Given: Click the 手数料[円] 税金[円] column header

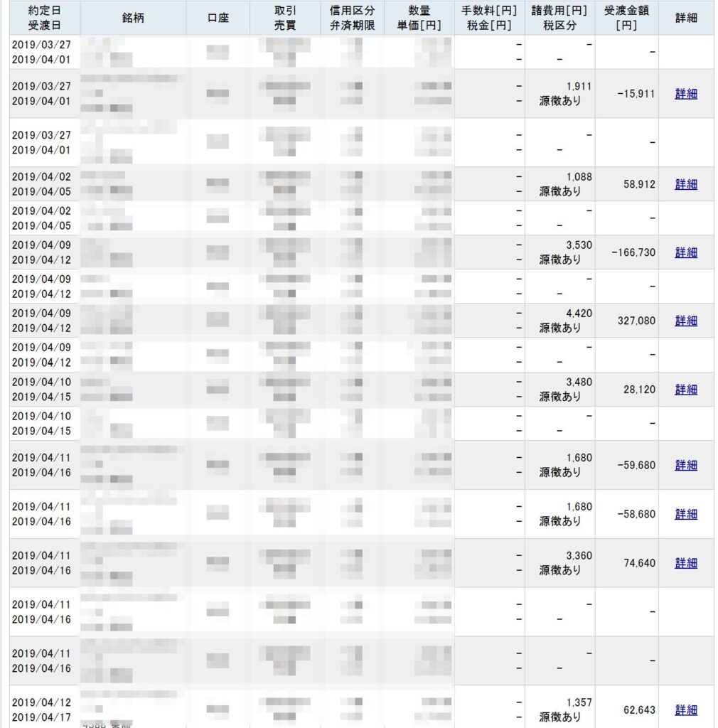Looking at the screenshot, I should point(489,18).
